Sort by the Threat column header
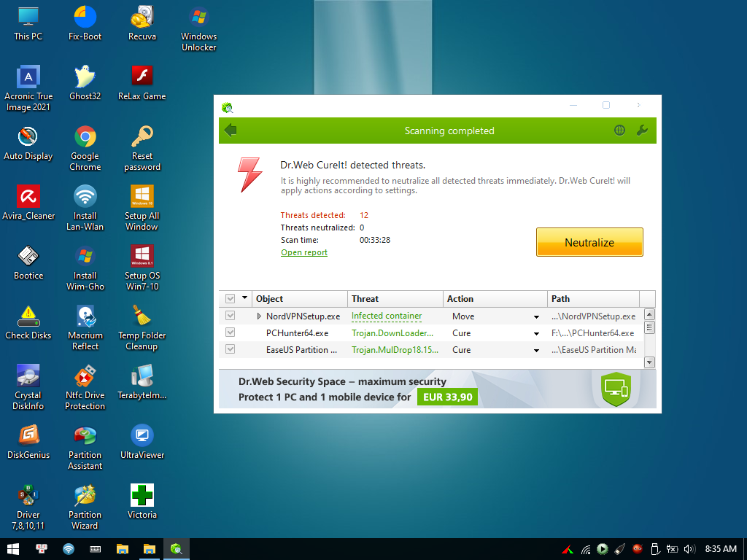 click(395, 298)
